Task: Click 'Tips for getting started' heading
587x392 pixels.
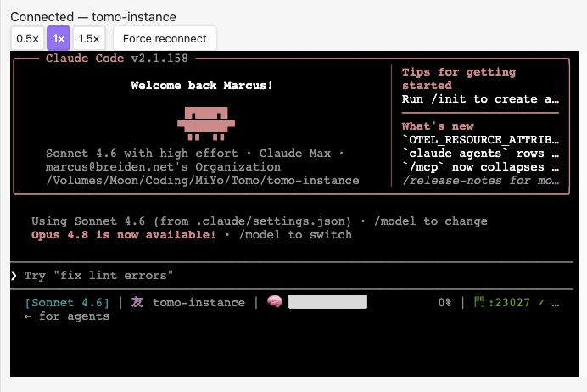Action: 459,79
